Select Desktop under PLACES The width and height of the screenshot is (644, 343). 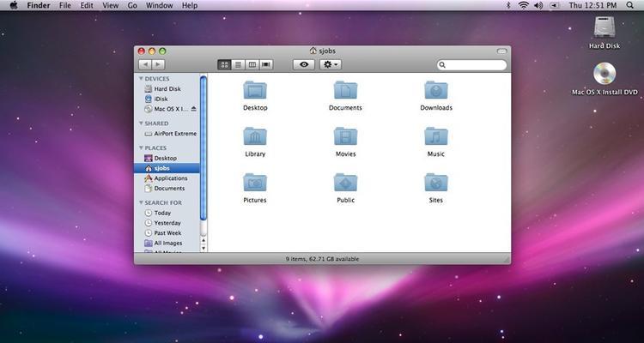click(x=167, y=158)
